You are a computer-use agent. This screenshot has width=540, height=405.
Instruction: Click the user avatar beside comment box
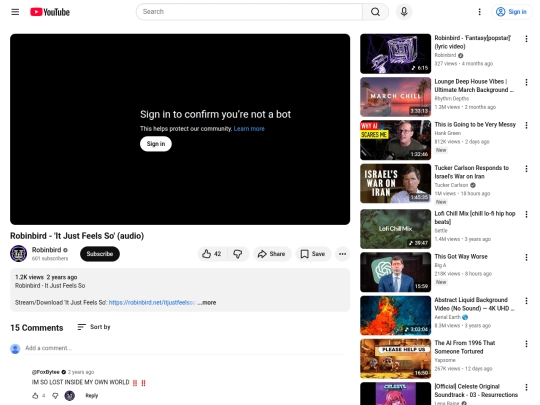15,349
